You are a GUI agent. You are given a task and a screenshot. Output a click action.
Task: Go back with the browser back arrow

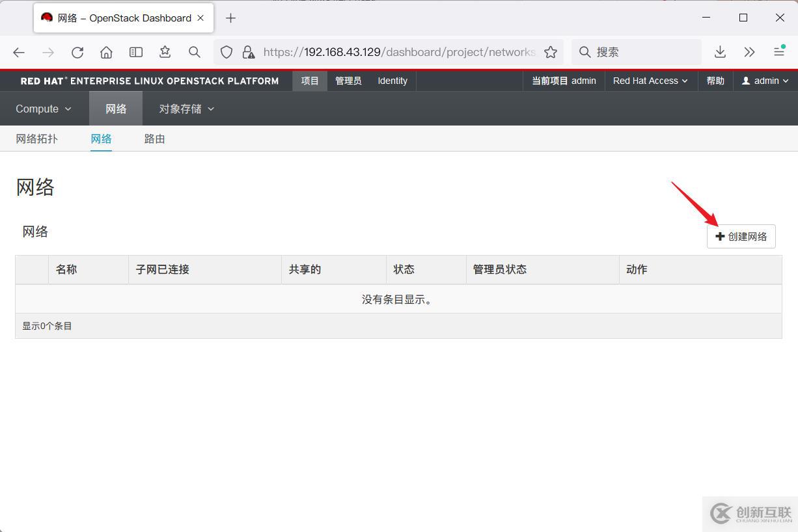19,52
